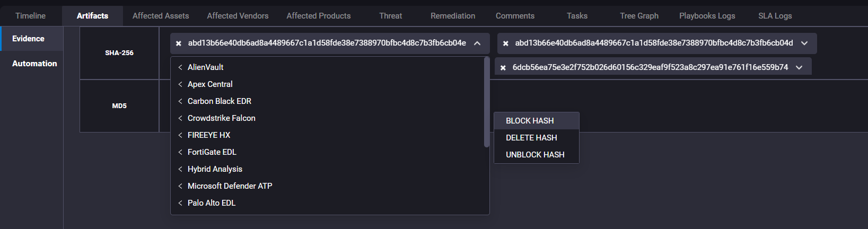The height and width of the screenshot is (229, 868).
Task: Click hash text starting 6dcb56ea
Action: coord(651,67)
